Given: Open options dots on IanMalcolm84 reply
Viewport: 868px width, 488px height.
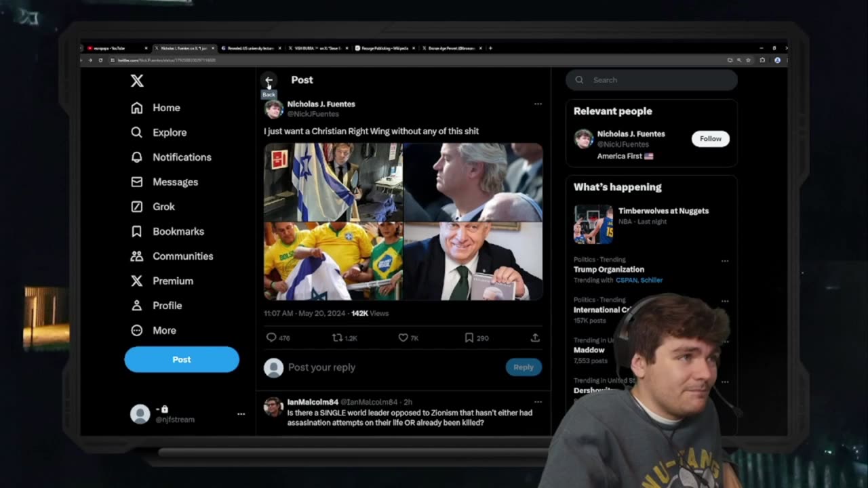Looking at the screenshot, I should [x=538, y=402].
